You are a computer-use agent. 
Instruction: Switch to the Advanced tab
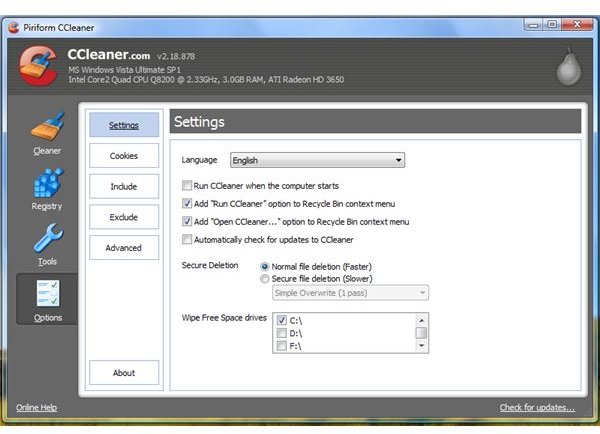pos(124,248)
